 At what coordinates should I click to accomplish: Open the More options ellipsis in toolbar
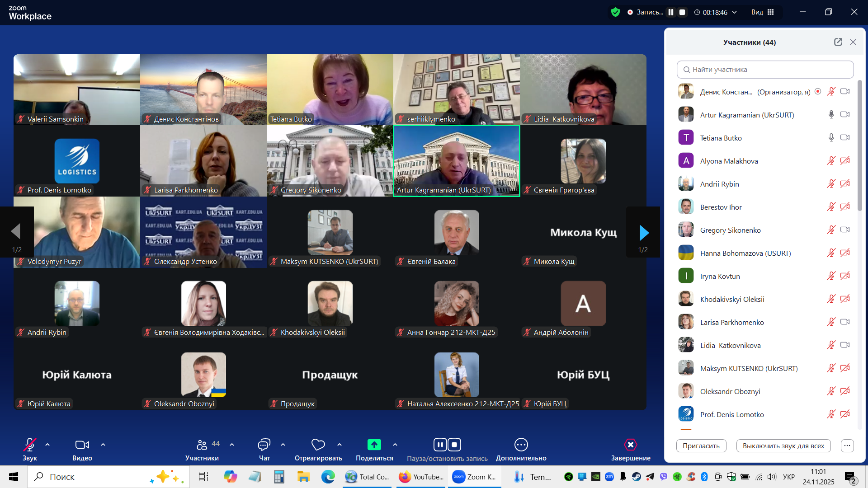click(521, 445)
